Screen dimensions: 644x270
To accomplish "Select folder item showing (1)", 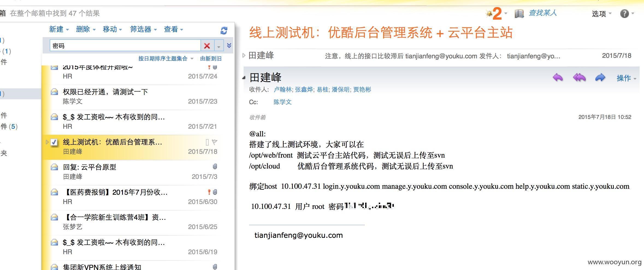I will (6, 51).
